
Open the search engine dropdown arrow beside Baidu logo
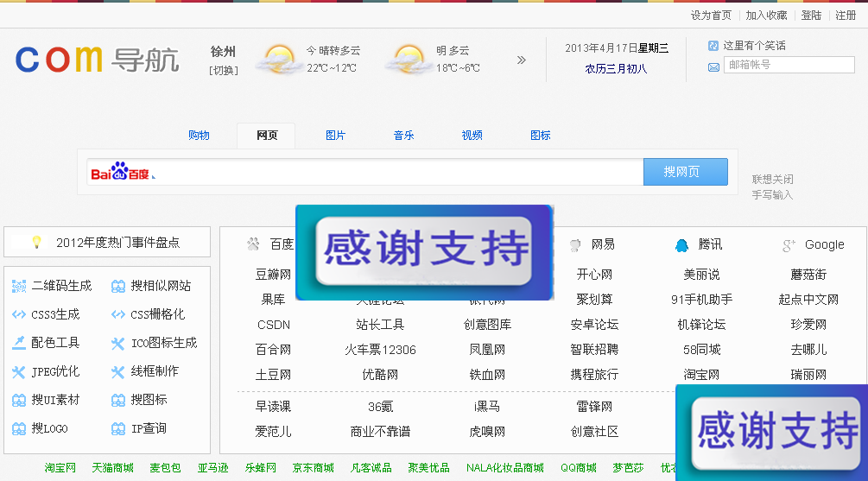point(154,176)
